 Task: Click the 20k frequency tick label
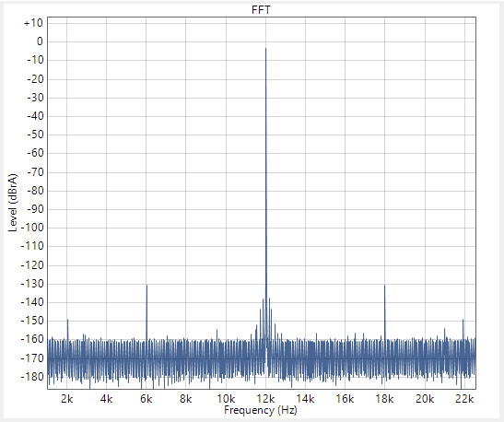tap(425, 399)
